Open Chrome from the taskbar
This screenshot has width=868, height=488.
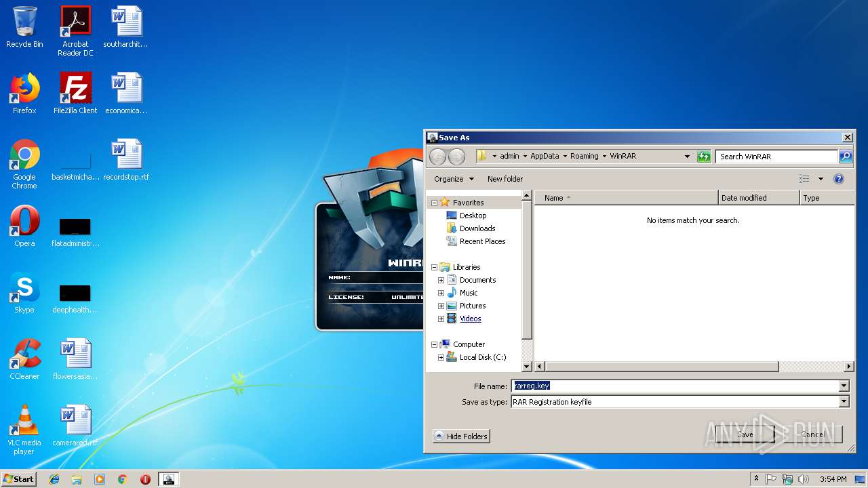tap(122, 479)
